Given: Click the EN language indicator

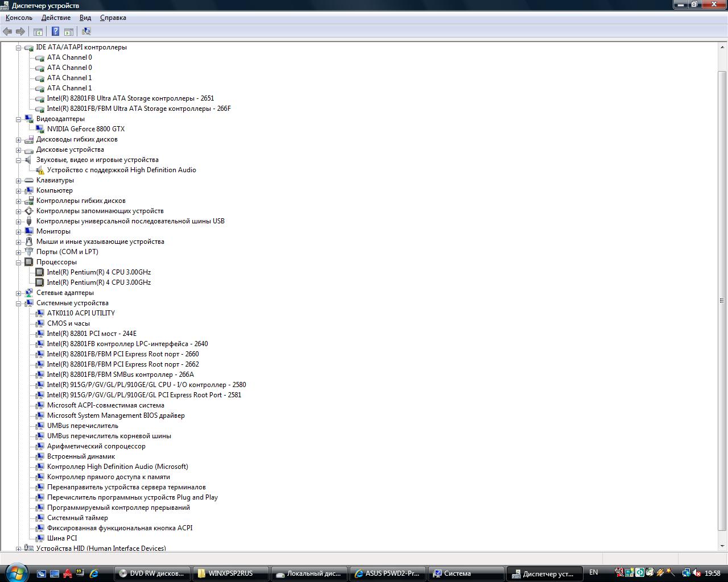Looking at the screenshot, I should click(593, 573).
